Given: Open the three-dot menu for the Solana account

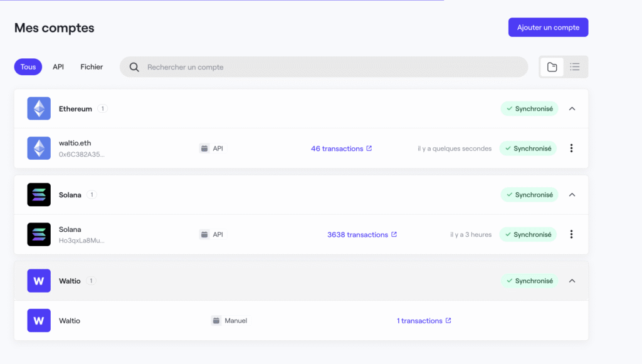Looking at the screenshot, I should click(x=571, y=234).
